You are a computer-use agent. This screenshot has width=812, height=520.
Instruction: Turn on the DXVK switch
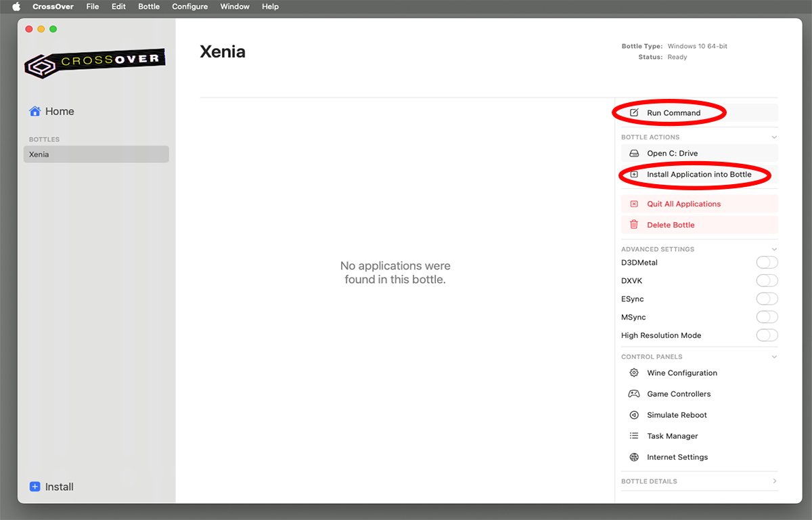pos(767,280)
